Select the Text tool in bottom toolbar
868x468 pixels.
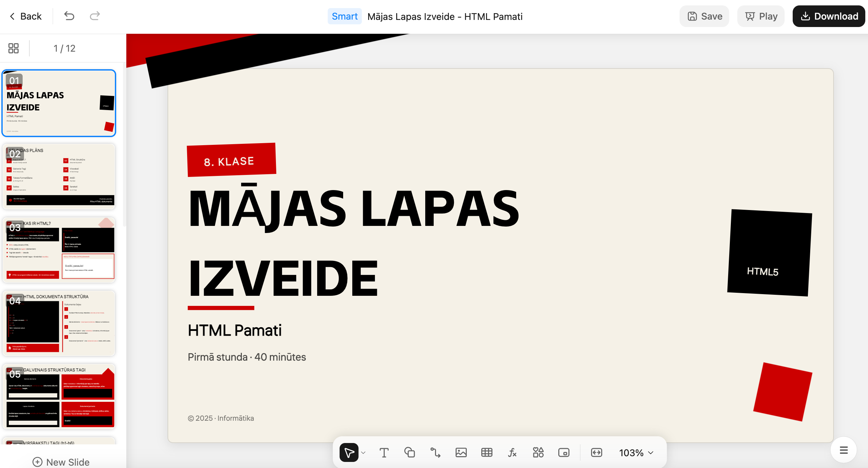tap(384, 452)
